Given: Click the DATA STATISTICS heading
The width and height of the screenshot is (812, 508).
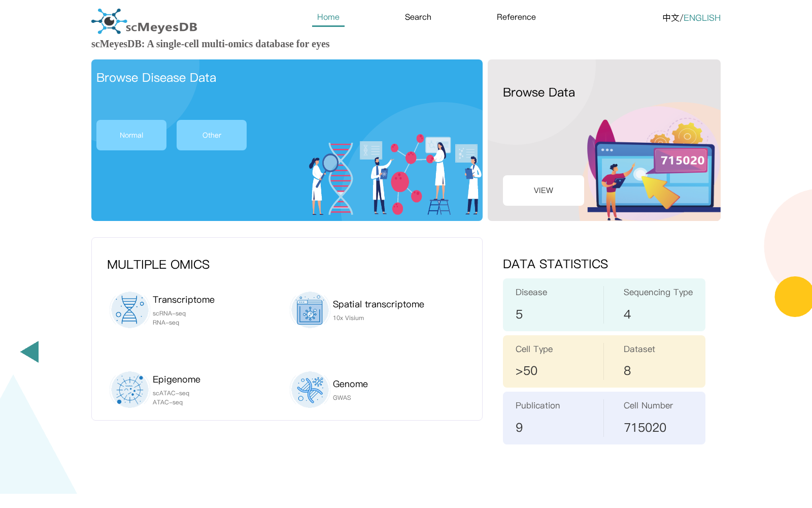Looking at the screenshot, I should 555,264.
